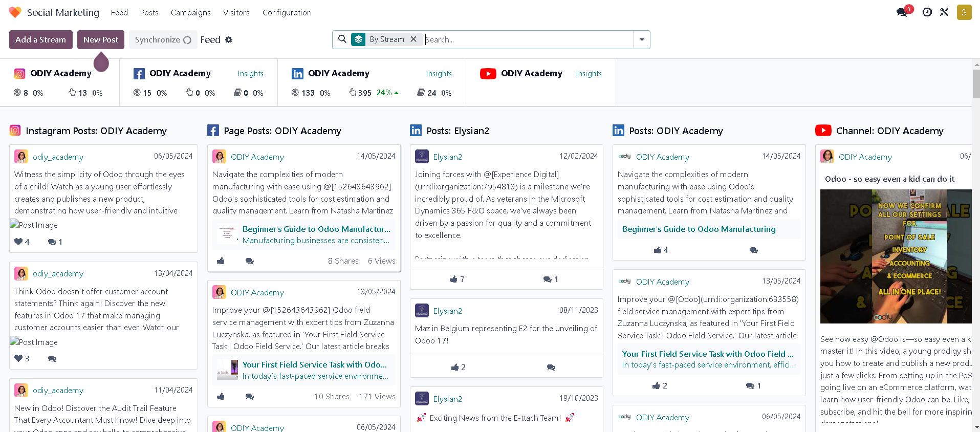This screenshot has height=432, width=980.
Task: Open the user avatar menu
Action: (x=964, y=12)
